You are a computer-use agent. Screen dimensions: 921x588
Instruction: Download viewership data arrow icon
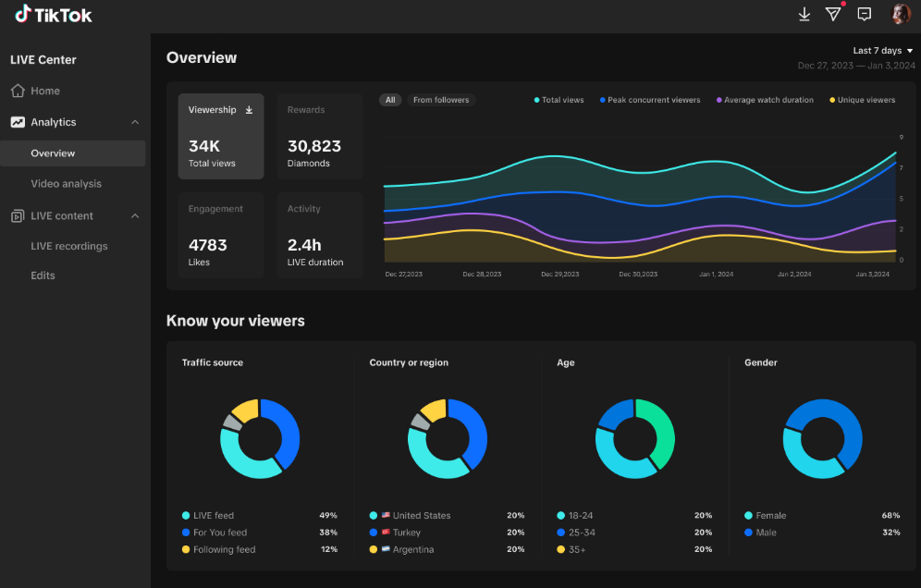click(249, 110)
